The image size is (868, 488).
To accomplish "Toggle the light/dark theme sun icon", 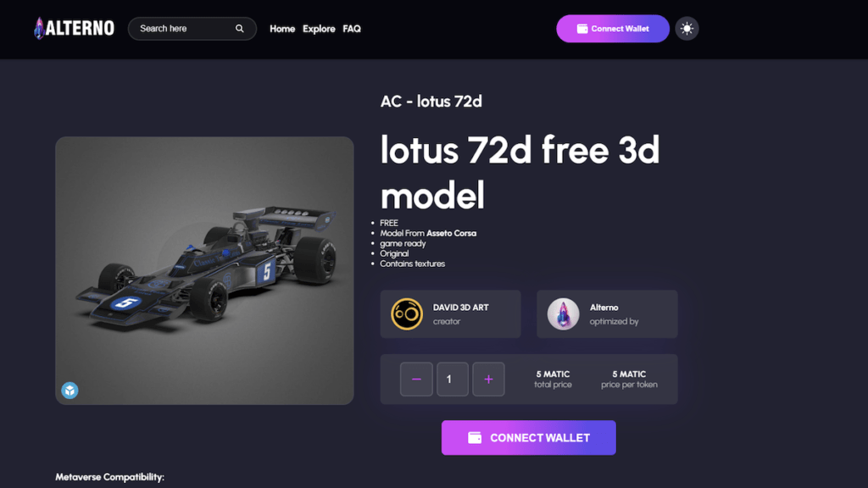I will coord(687,29).
